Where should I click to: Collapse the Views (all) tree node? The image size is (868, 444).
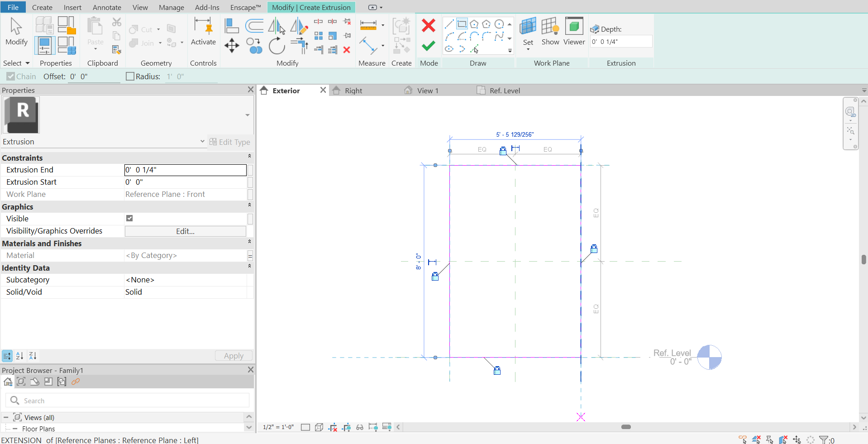pyautogui.click(x=6, y=417)
